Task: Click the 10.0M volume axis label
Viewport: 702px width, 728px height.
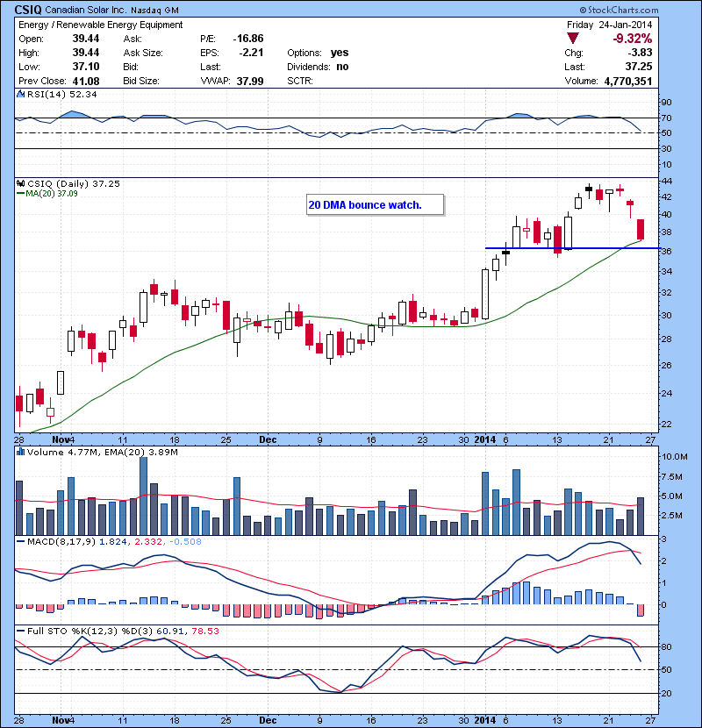Action: click(674, 456)
